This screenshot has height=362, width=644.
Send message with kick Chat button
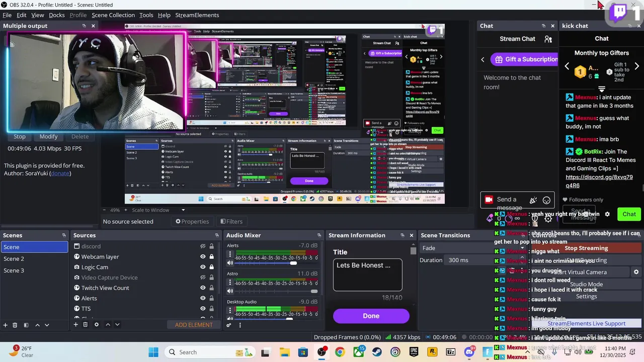tap(629, 214)
